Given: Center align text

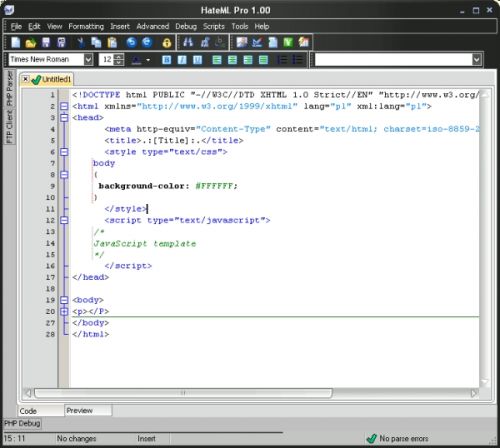Looking at the screenshot, I should [x=232, y=60].
